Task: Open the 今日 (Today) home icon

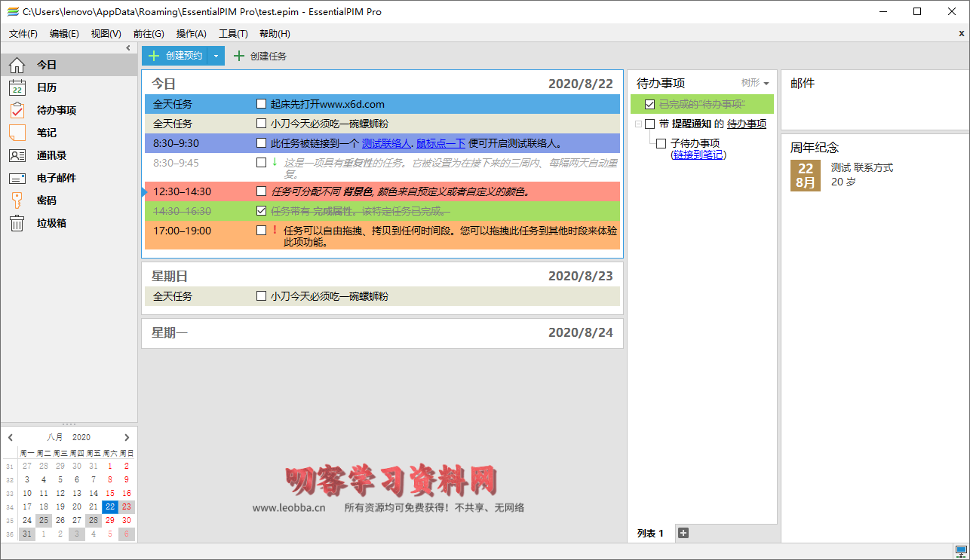Action: (17, 66)
